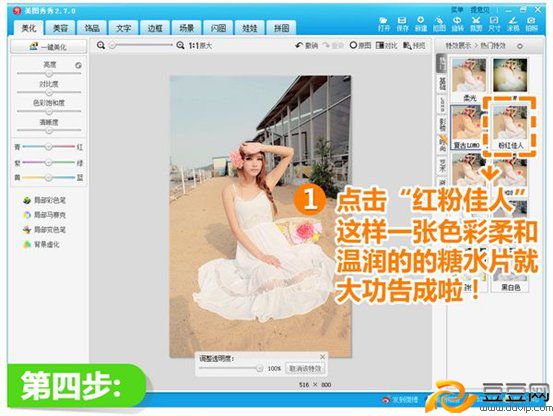The height and width of the screenshot is (416, 553).
Task: Click the 紫-绿 purple-green color slider
Action: point(49,163)
